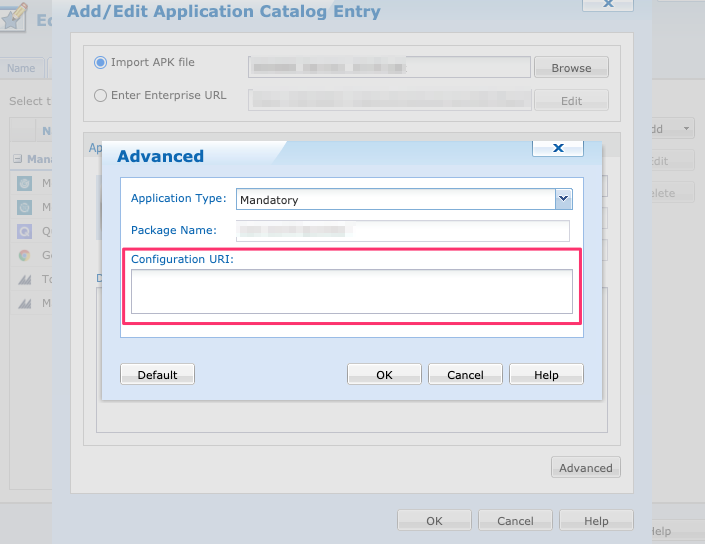Viewport: 705px width, 544px height.
Task: Cancel the Advanced dialog
Action: tap(465, 375)
